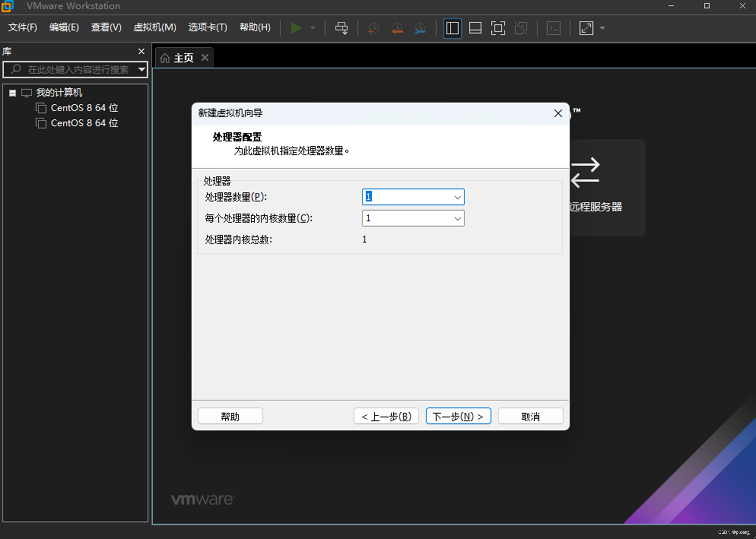This screenshot has width=756, height=539.
Task: Select 我的计算机 in the library tree
Action: coord(59,93)
